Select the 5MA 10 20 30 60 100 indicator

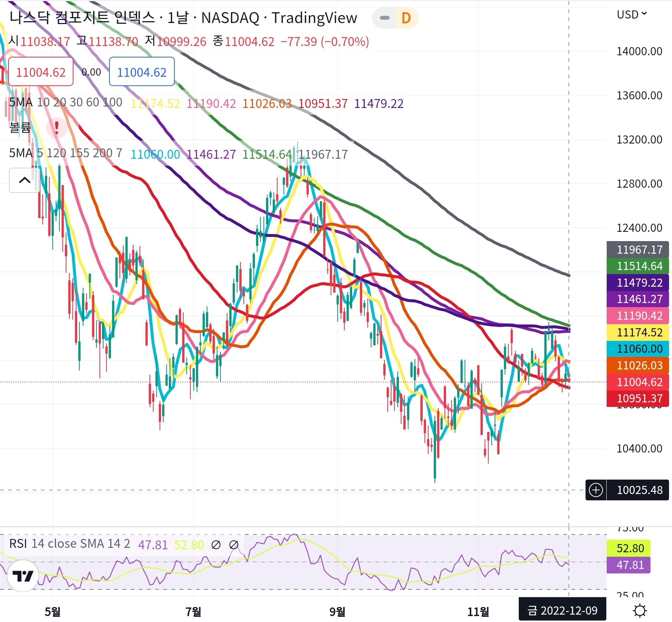66,102
